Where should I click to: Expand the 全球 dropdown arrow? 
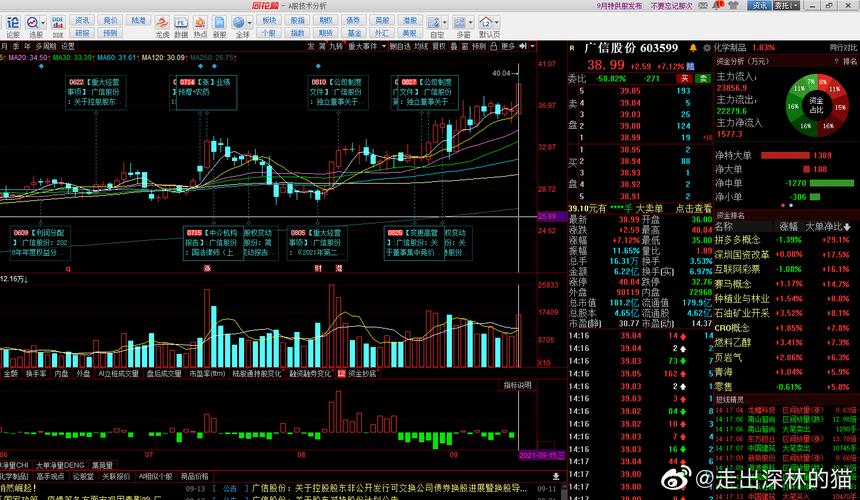[x=250, y=23]
